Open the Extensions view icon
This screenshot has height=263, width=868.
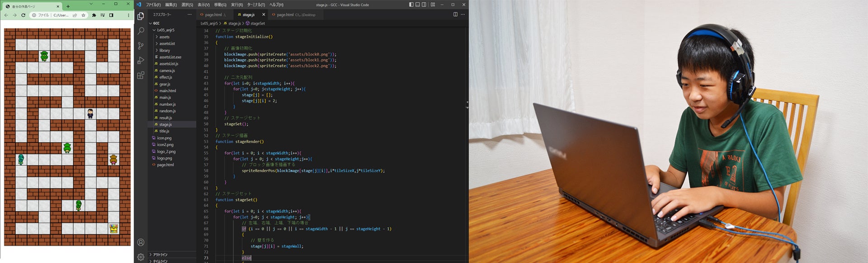pos(141,75)
